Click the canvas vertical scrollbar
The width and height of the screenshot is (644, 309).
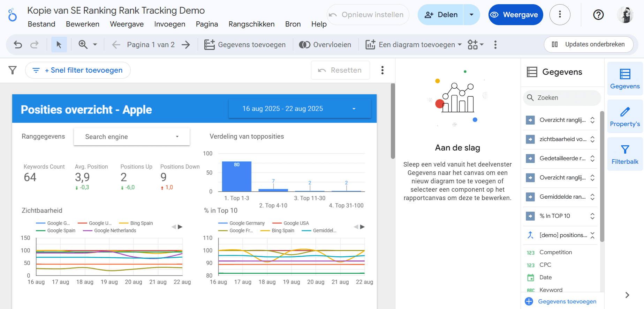393,121
